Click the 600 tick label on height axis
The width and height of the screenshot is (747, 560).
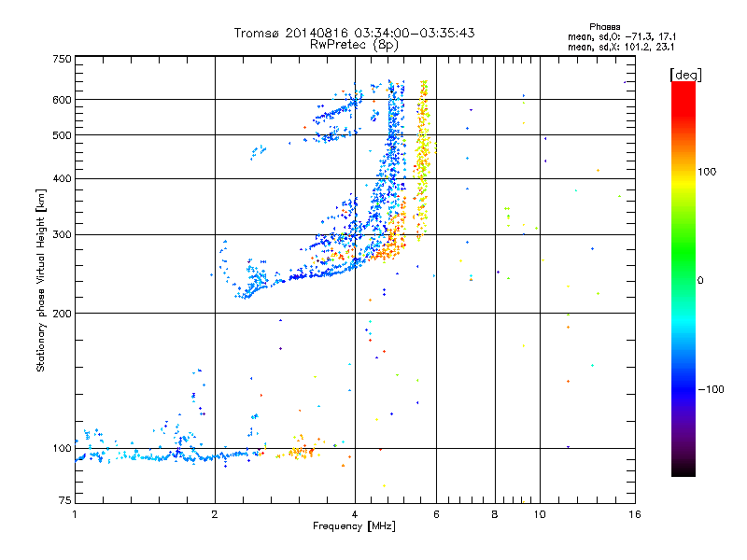pyautogui.click(x=62, y=100)
